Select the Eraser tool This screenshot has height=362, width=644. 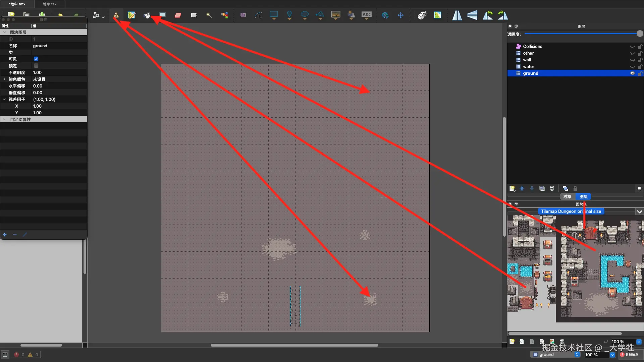pos(178,15)
